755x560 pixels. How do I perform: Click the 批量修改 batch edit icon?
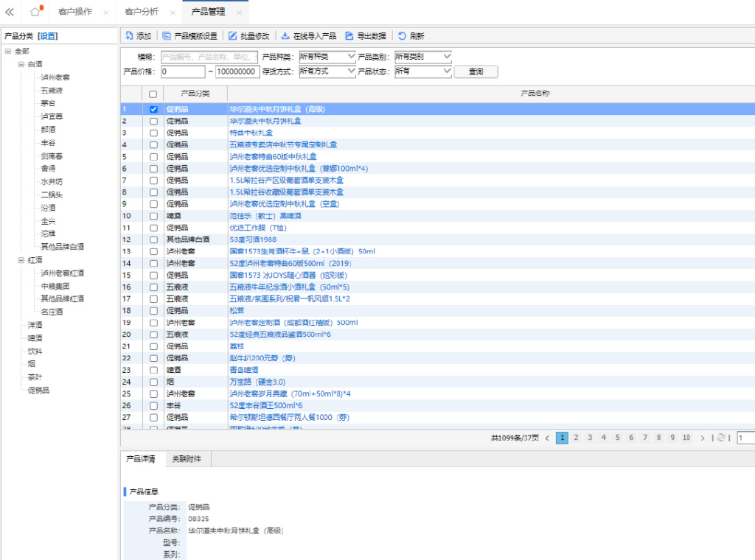point(233,35)
